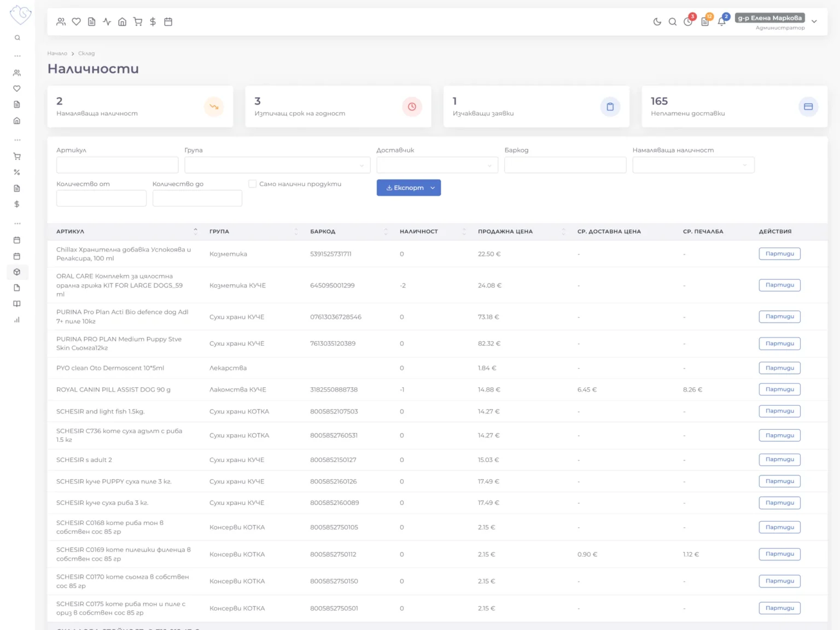Screen dimensions: 840x630
Task: Open the tasks list icon with orange badge
Action: pyautogui.click(x=705, y=22)
